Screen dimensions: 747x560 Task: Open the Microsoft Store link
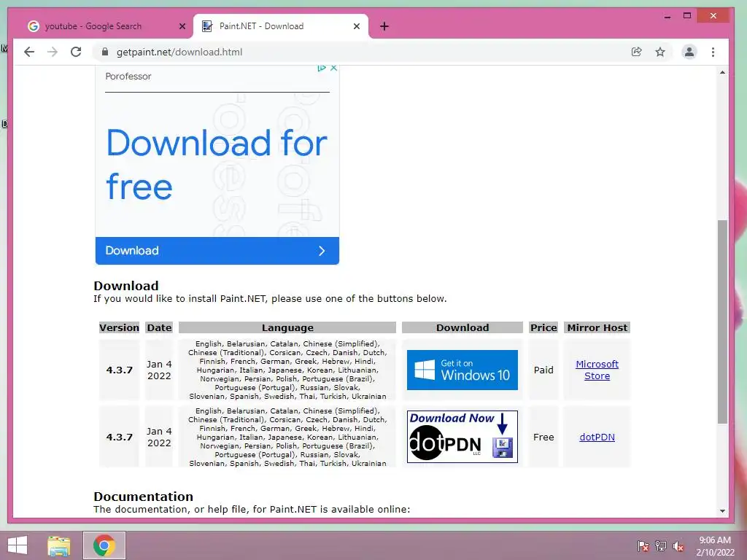point(597,370)
